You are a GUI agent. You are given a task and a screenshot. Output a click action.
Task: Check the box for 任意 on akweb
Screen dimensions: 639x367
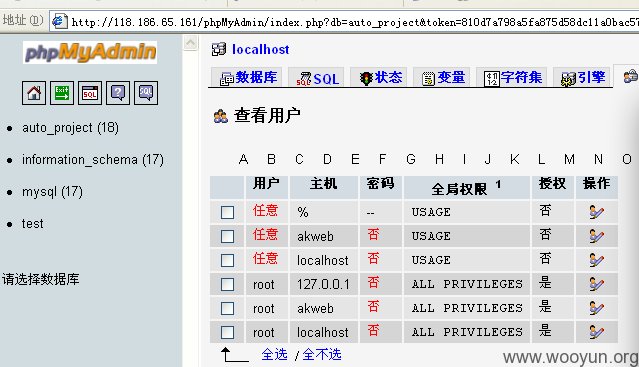227,236
